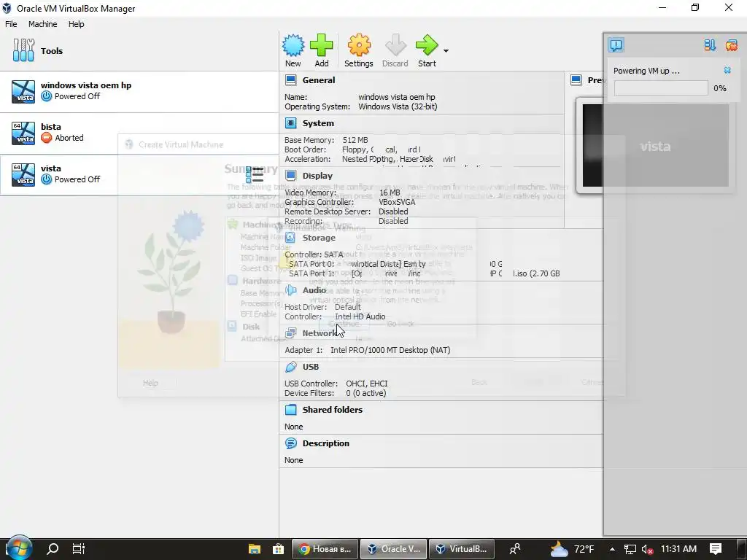The width and height of the screenshot is (747, 560).
Task: Click the Audio section speaker icon
Action: (x=290, y=290)
